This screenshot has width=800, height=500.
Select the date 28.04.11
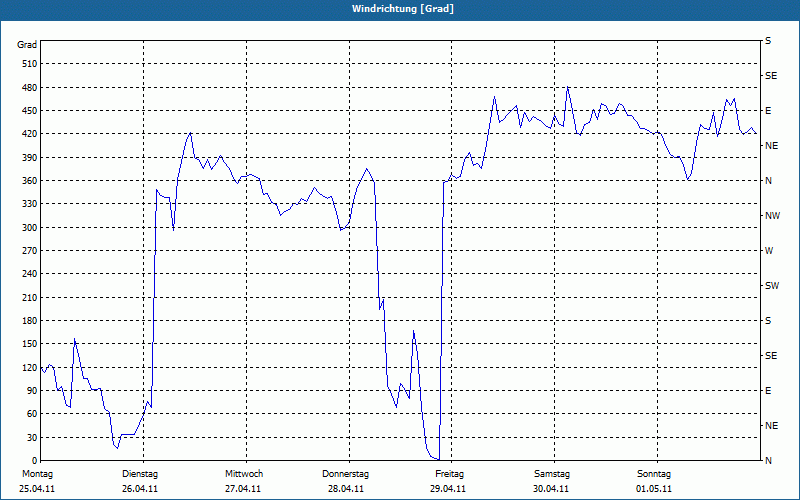point(346,489)
